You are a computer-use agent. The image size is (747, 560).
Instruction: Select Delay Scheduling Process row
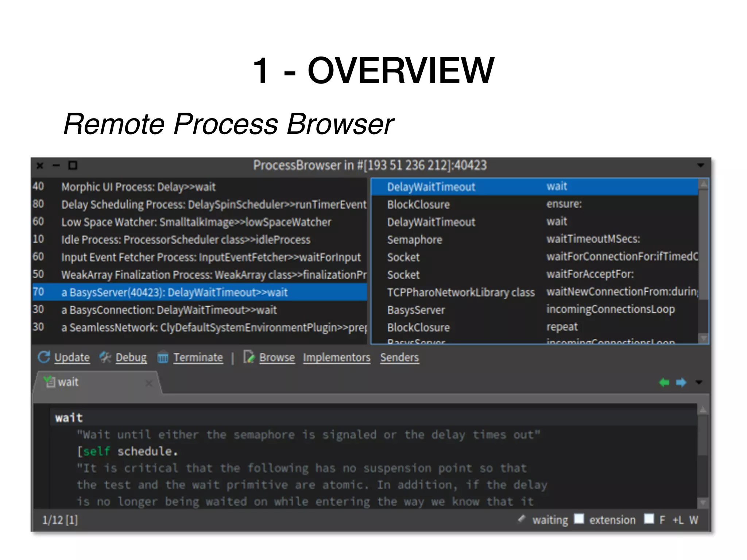tap(200, 204)
